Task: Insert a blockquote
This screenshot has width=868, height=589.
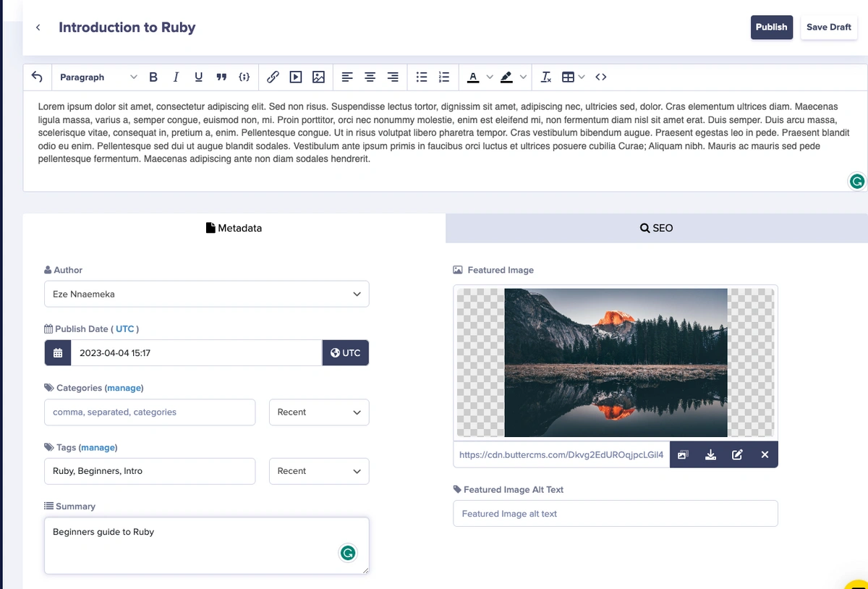Action: [221, 77]
